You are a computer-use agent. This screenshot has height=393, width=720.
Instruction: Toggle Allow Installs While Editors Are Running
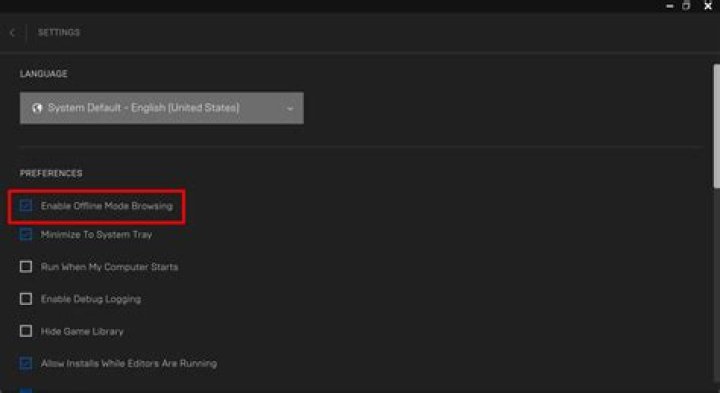pos(26,363)
